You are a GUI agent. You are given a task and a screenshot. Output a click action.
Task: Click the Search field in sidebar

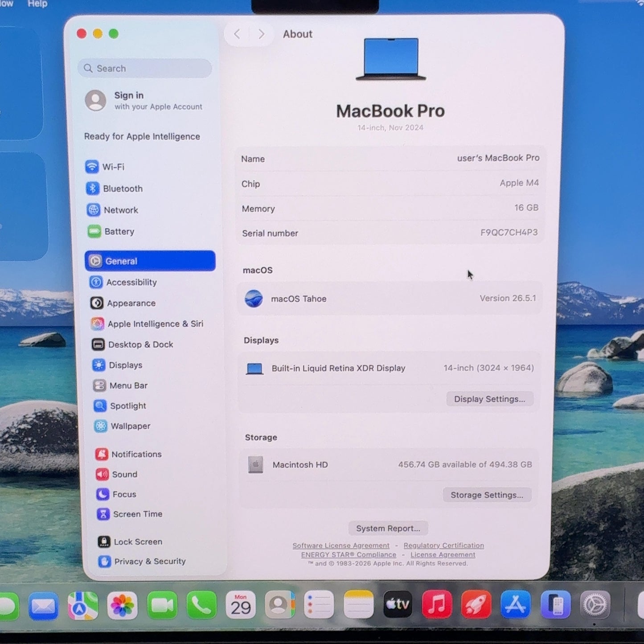coord(145,68)
